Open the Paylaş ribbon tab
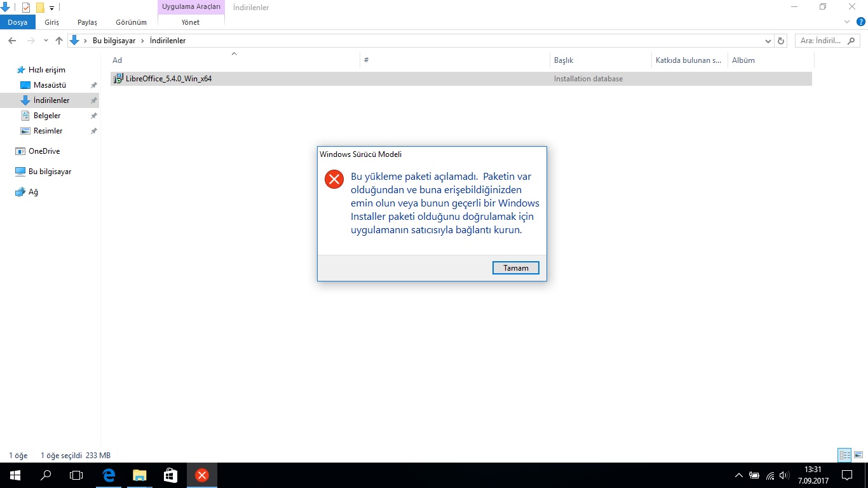This screenshot has height=488, width=868. (87, 22)
